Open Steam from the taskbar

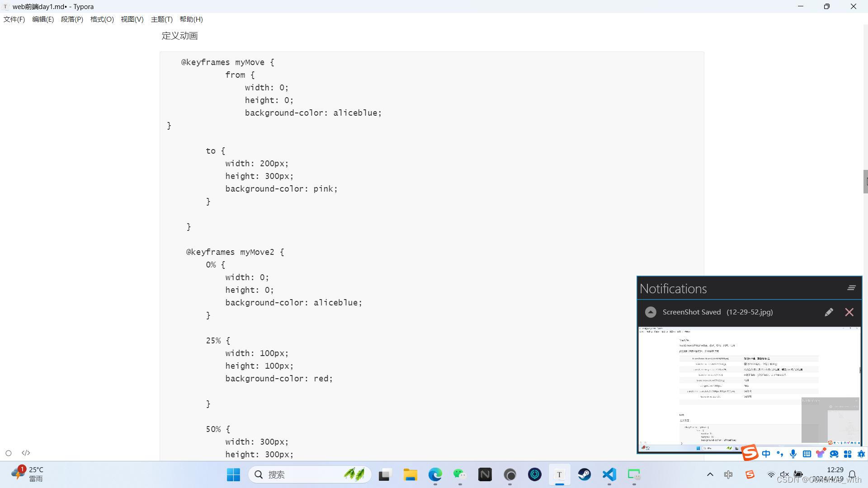click(584, 474)
